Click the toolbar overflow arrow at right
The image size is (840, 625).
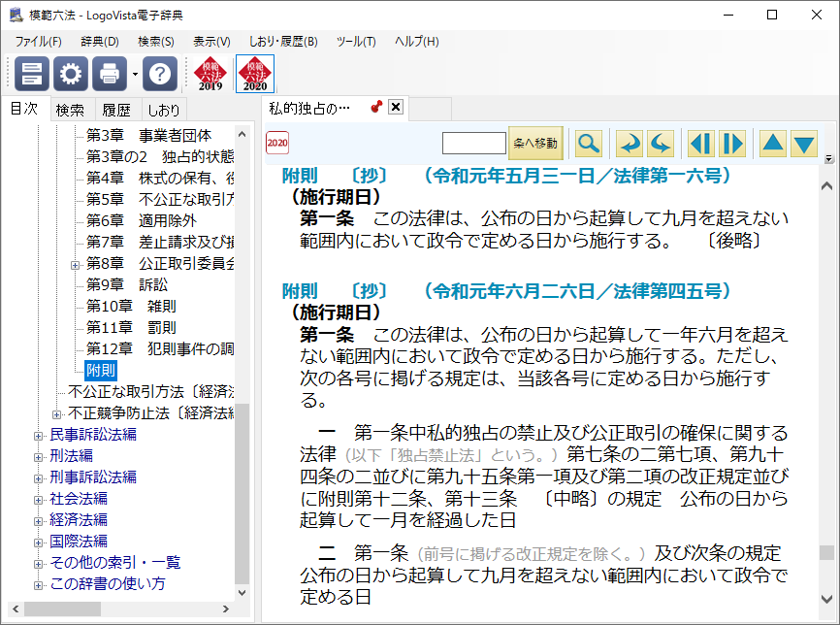pos(828,158)
